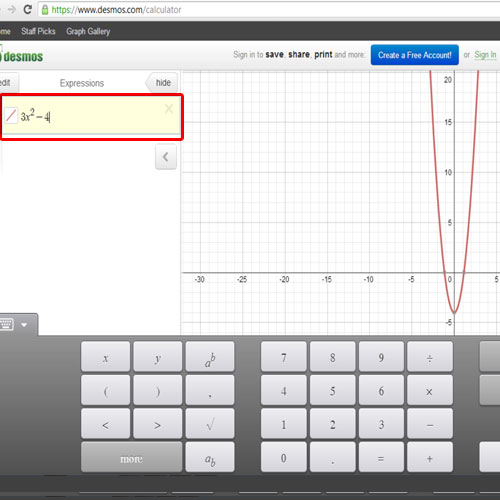The width and height of the screenshot is (500, 500).
Task: Toggle the red graph line icon for 3x²−4
Action: click(11, 116)
